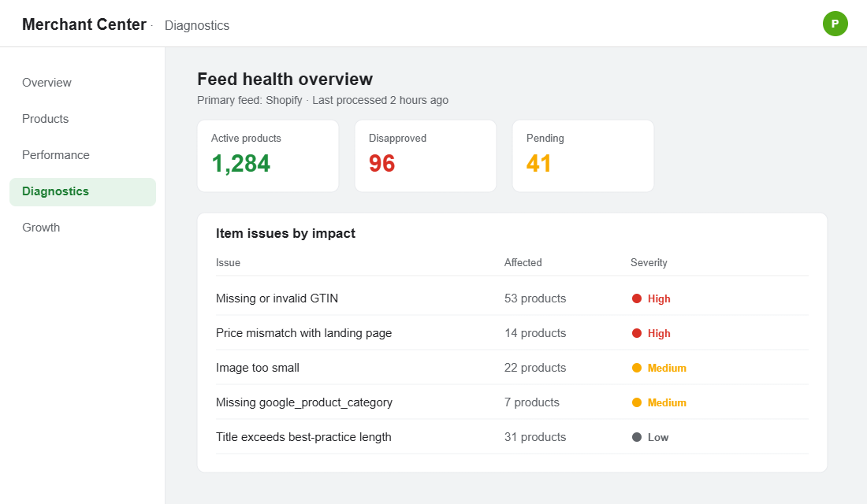Image resolution: width=867 pixels, height=504 pixels.
Task: Click the Diagnostics breadcrumb in header
Action: click(x=197, y=25)
